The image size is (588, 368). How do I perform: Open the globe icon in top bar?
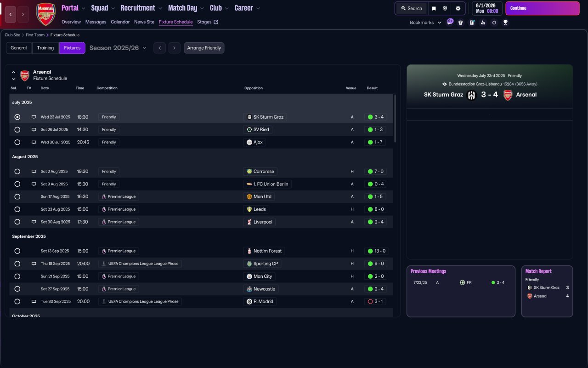tap(445, 8)
